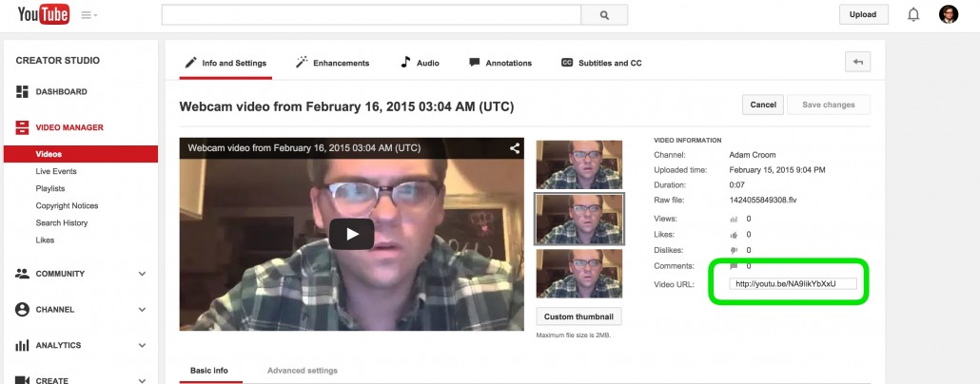Click the Video Manager icon
The width and height of the screenshot is (980, 384).
coord(22,127)
